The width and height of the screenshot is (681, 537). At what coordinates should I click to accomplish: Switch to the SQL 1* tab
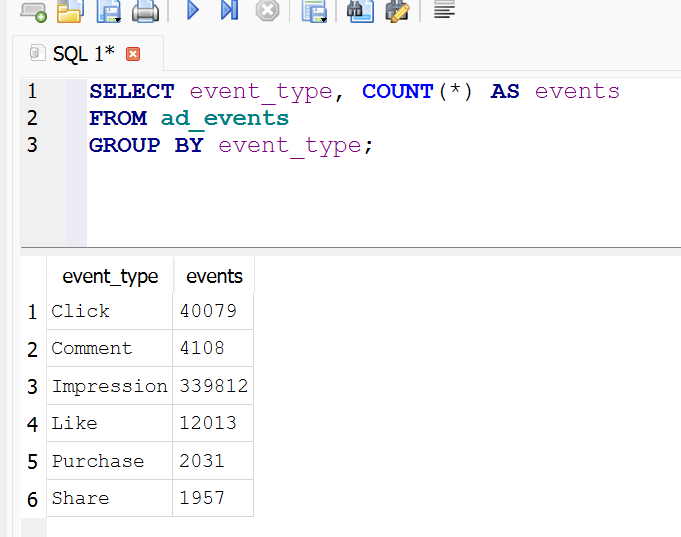pos(76,54)
